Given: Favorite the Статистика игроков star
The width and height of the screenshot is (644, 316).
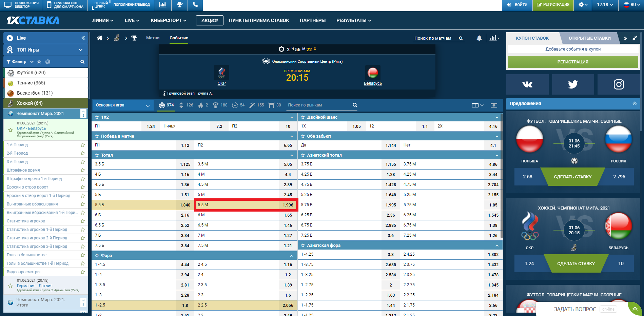Looking at the screenshot, I should (x=82, y=221).
